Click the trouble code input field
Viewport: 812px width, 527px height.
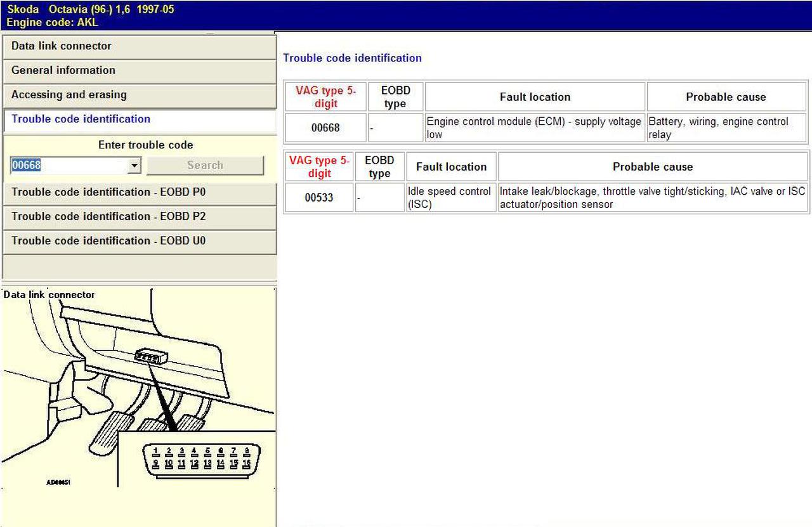[69, 166]
